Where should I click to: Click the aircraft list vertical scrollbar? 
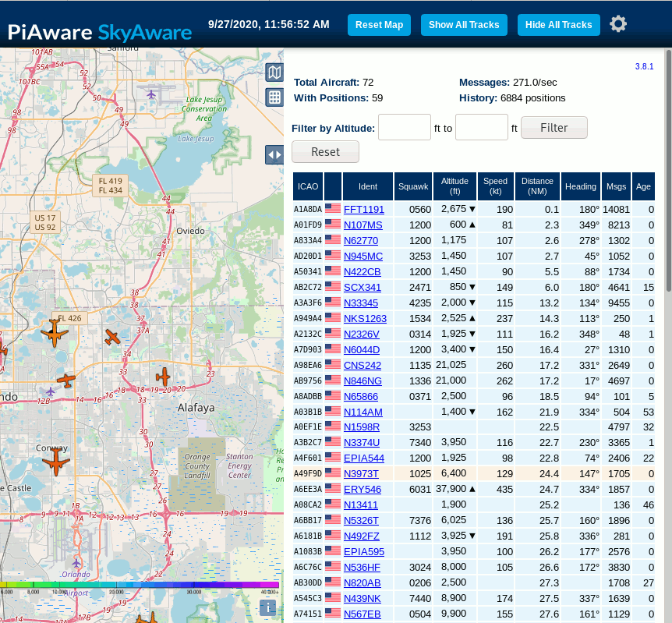tap(669, 172)
